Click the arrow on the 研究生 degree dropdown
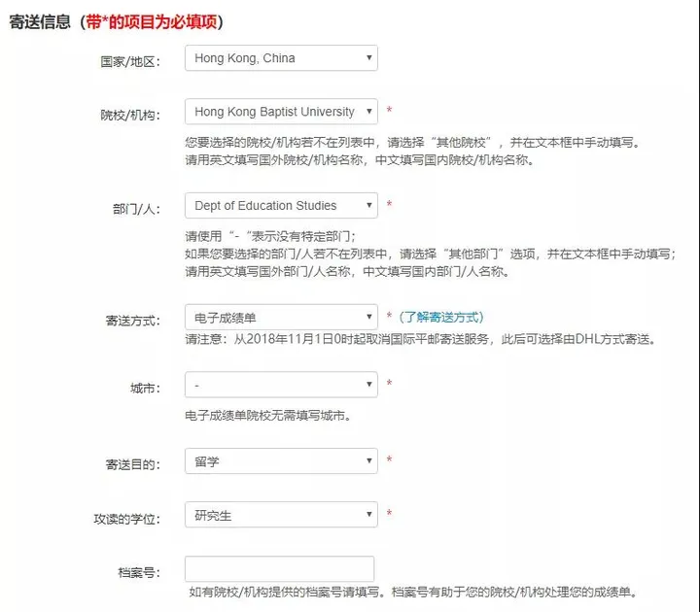 369,515
